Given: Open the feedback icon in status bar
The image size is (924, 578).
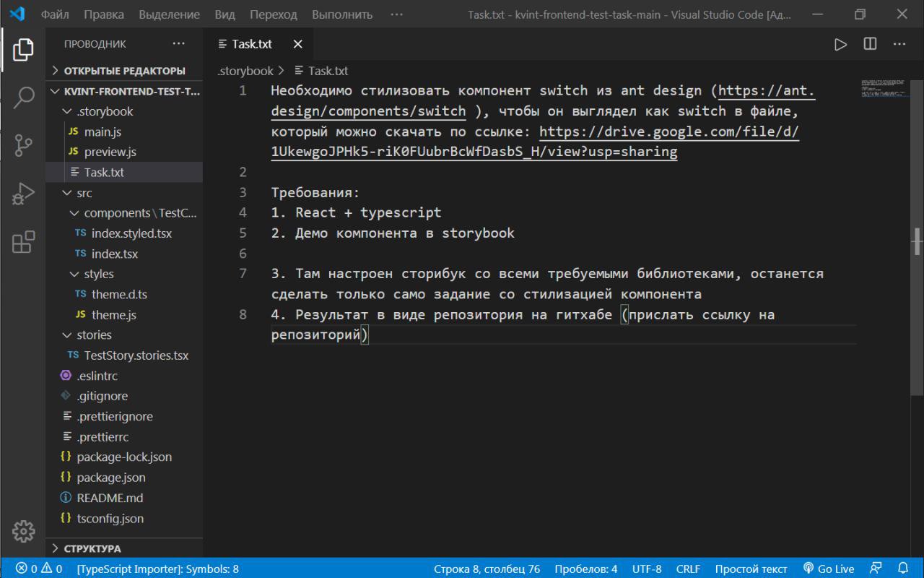Looking at the screenshot, I should coord(876,569).
